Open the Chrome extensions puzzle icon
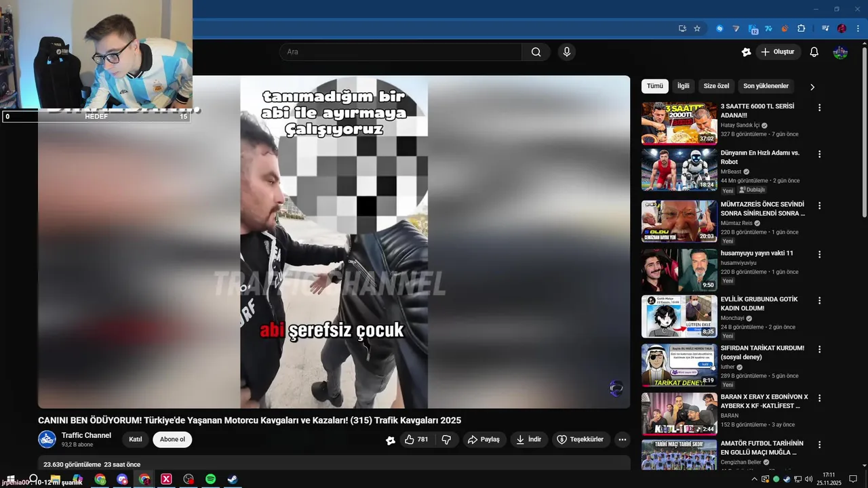The height and width of the screenshot is (488, 868). tap(801, 28)
